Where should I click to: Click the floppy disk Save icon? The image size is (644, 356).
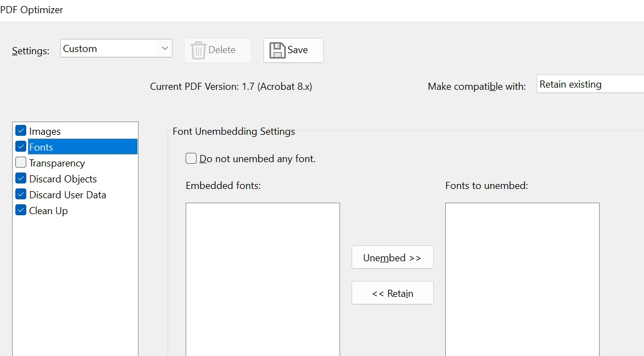coord(277,50)
